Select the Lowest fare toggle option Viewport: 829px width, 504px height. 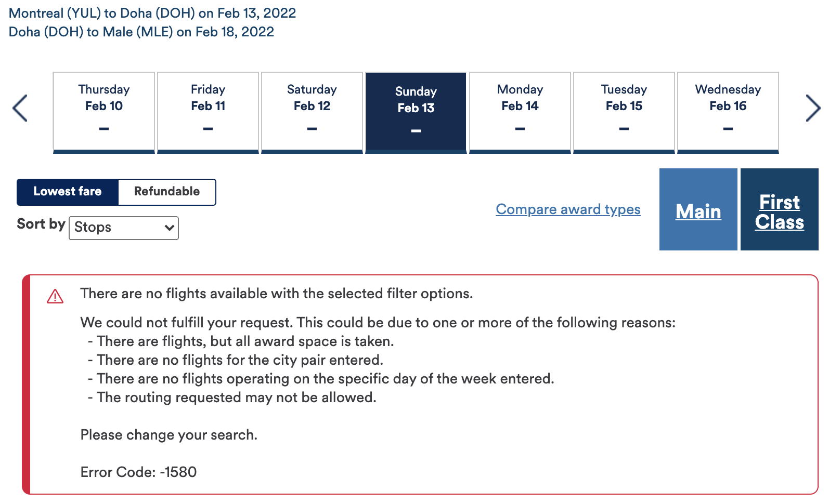68,192
